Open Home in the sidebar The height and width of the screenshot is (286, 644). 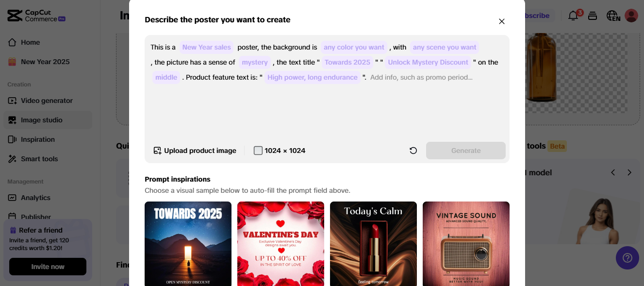[x=48, y=42]
